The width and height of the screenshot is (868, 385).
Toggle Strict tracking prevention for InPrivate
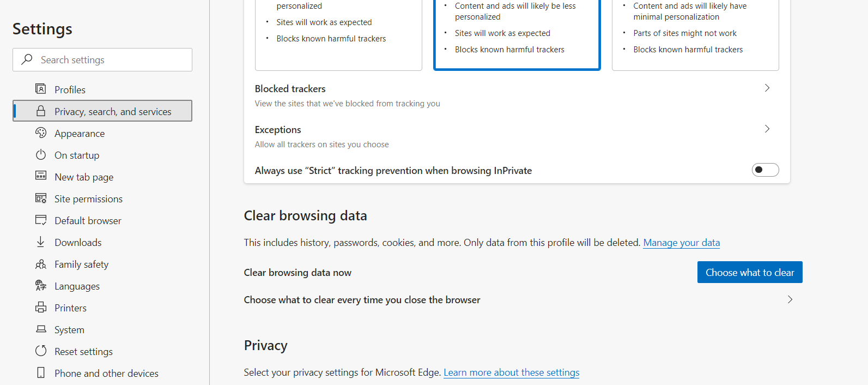click(765, 170)
